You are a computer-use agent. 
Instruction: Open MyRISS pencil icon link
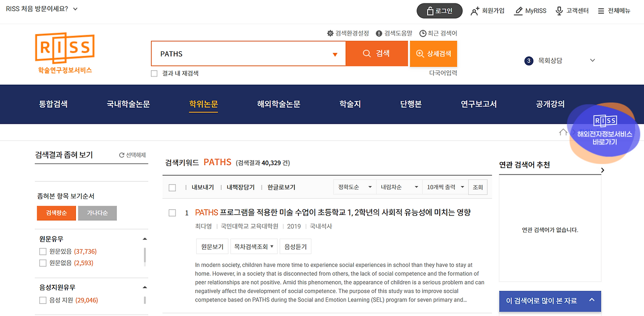point(518,11)
